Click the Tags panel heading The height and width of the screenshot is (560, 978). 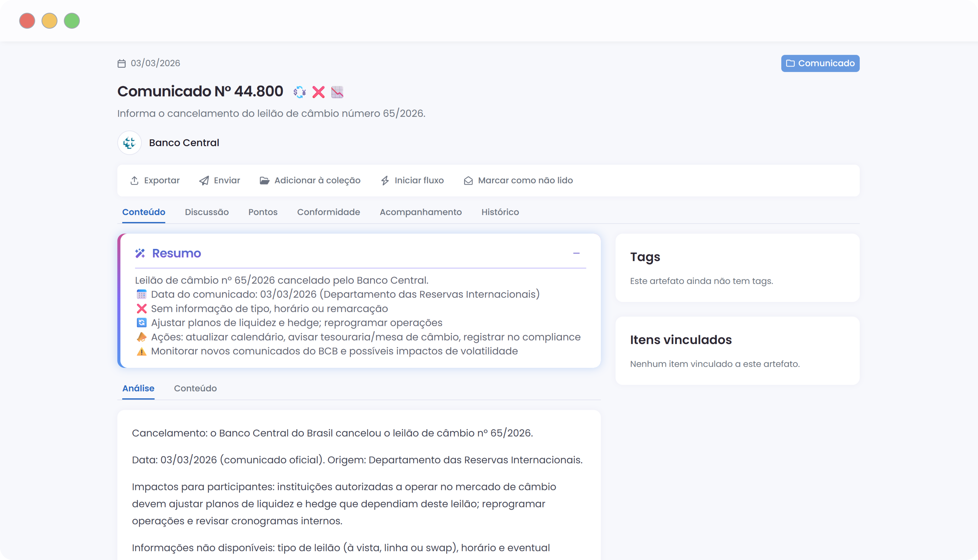(645, 257)
